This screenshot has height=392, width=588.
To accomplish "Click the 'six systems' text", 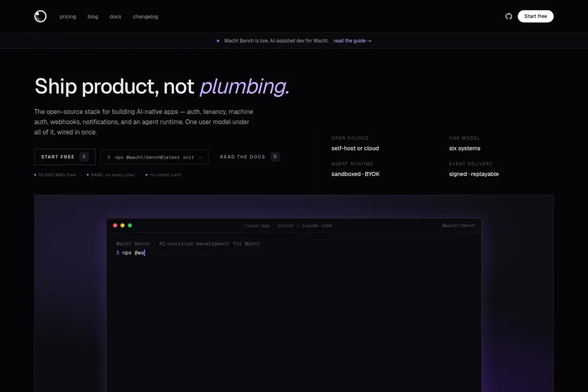I will [x=465, y=148].
